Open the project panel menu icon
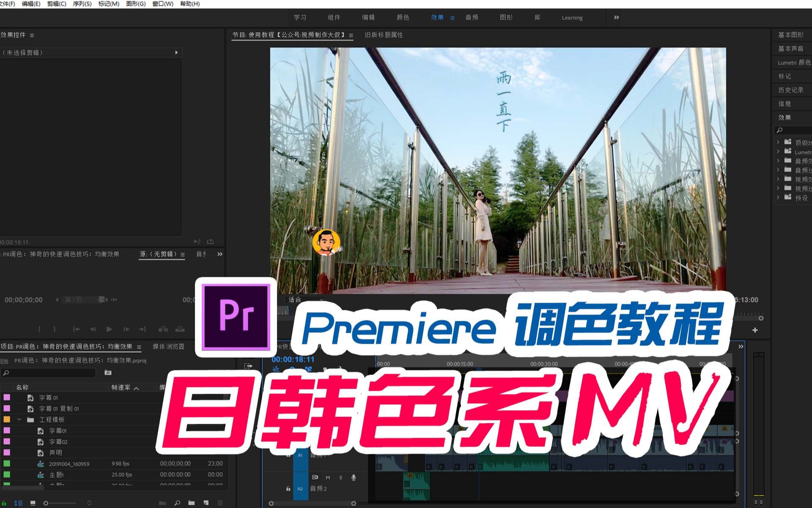This screenshot has height=508, width=812. pos(139,347)
